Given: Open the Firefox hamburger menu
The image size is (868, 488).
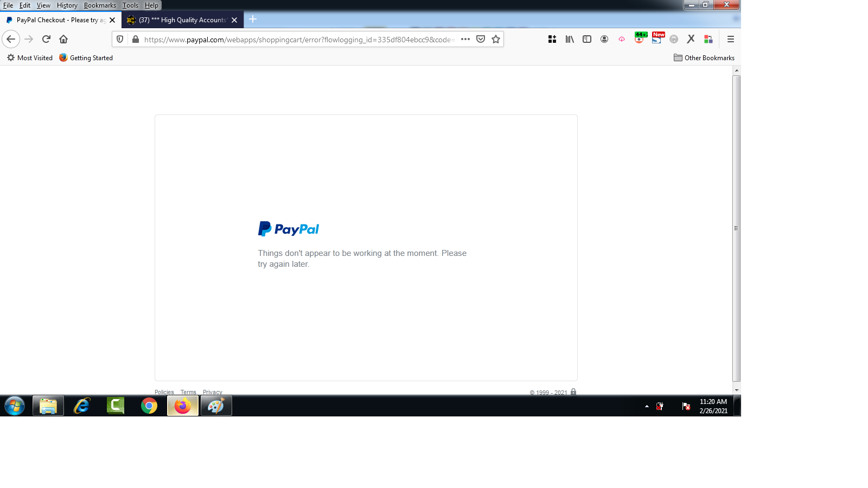Looking at the screenshot, I should (731, 39).
